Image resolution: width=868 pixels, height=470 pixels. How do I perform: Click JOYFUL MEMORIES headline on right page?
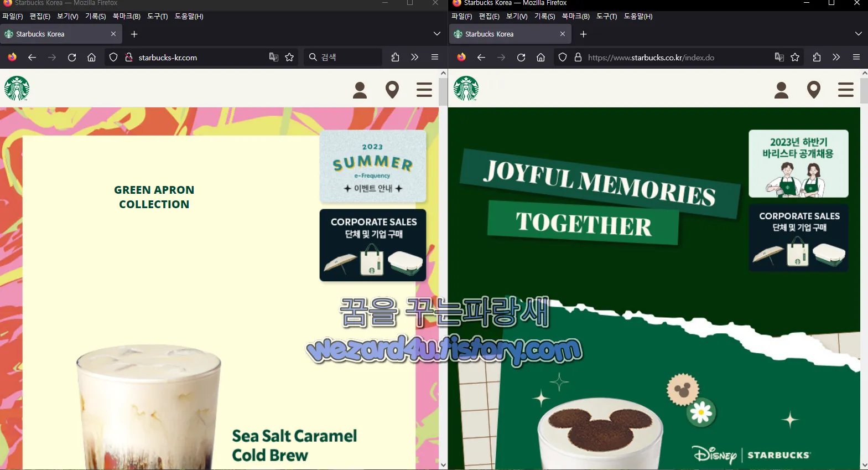[600, 184]
